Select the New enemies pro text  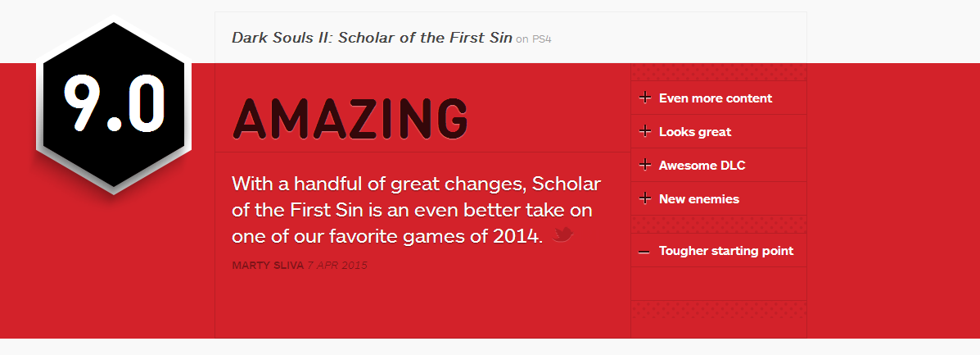click(x=698, y=199)
